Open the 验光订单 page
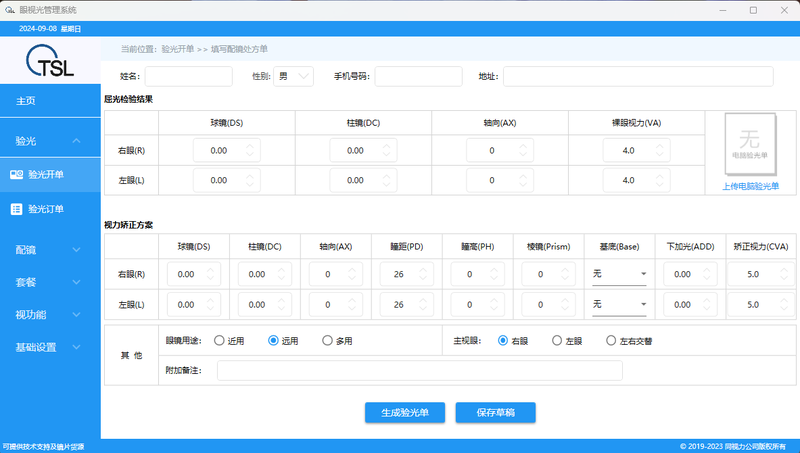The height and width of the screenshot is (453, 800). (51, 209)
